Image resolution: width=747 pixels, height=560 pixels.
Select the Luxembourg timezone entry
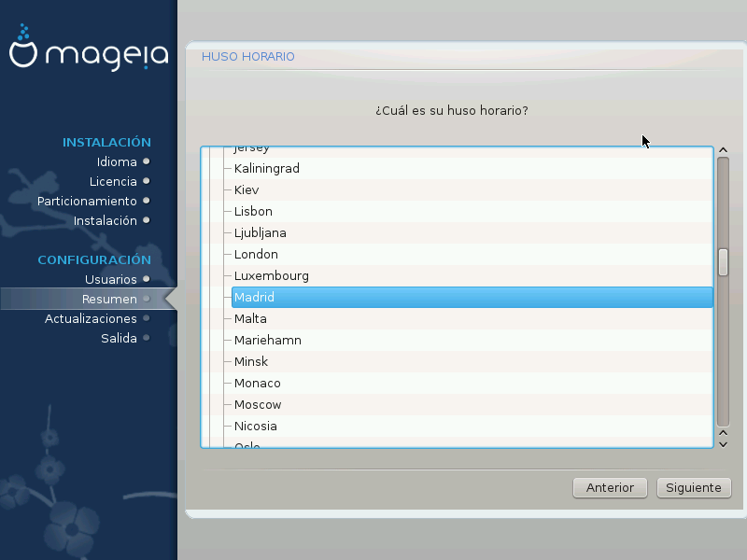click(x=271, y=276)
